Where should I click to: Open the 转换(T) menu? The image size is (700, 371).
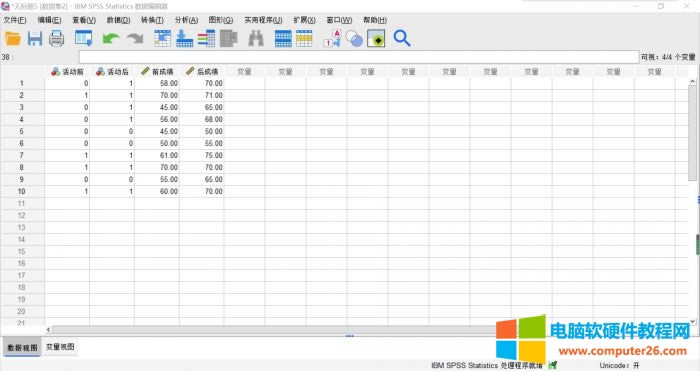click(x=152, y=20)
